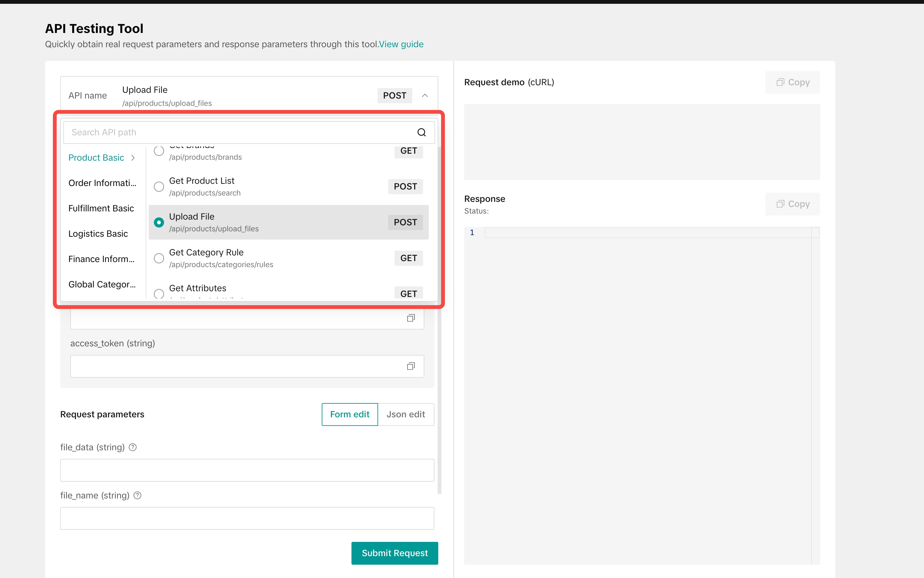Click the Request demo code area

[642, 142]
